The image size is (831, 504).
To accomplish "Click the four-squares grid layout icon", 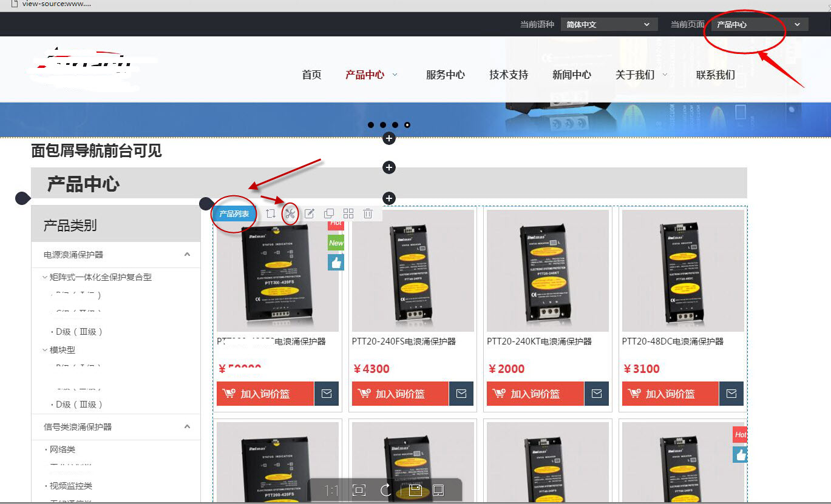I will pos(348,213).
